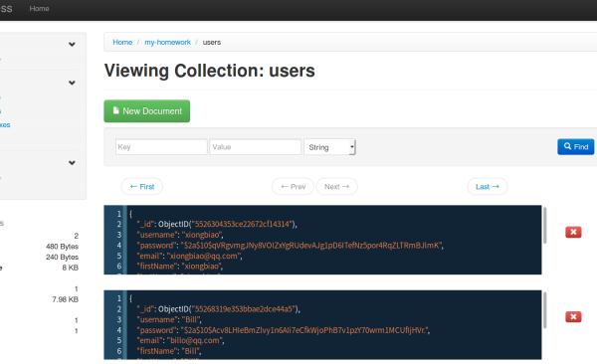Run search with the Find button
This screenshot has height=364, width=597.
pyautogui.click(x=576, y=146)
